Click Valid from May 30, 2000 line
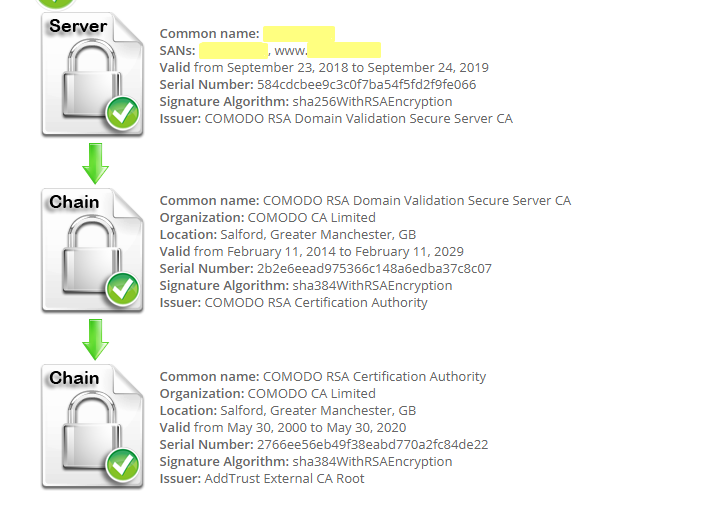The height and width of the screenshot is (506, 711). pos(282,428)
